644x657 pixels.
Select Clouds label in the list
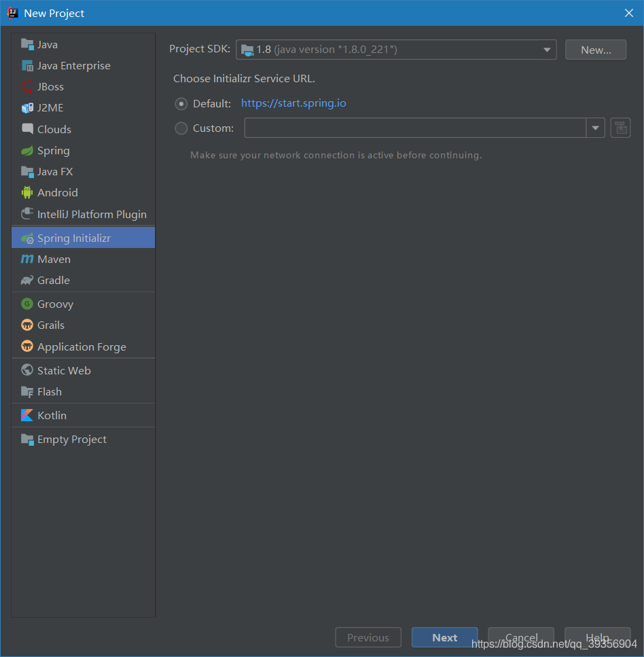point(54,129)
